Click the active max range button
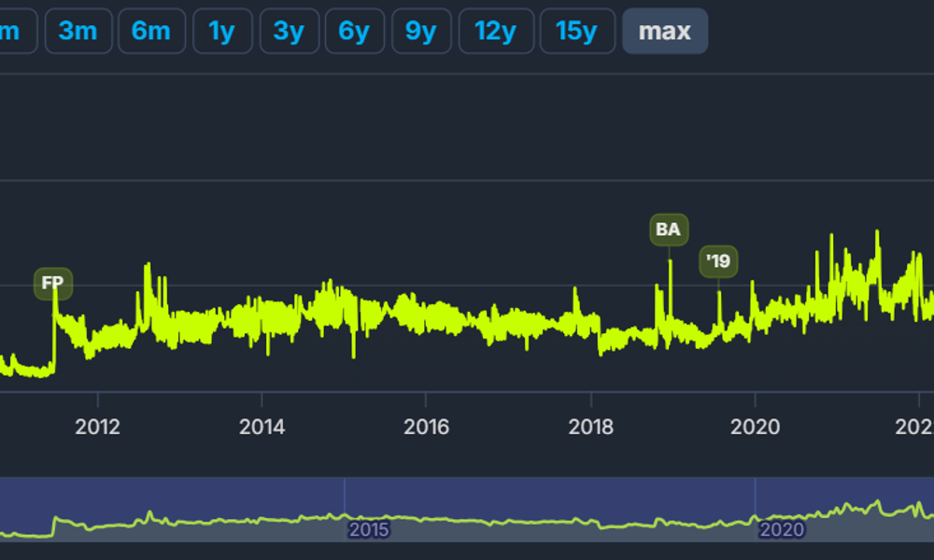 pos(665,32)
